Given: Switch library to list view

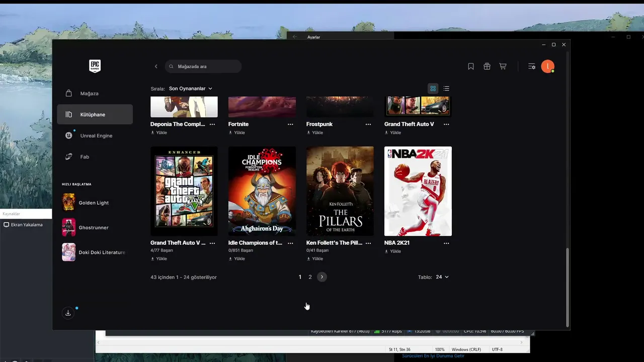Looking at the screenshot, I should [446, 88].
